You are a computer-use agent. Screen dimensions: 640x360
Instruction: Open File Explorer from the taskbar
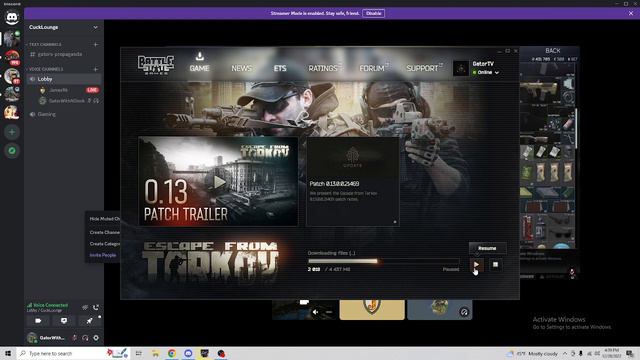156,353
